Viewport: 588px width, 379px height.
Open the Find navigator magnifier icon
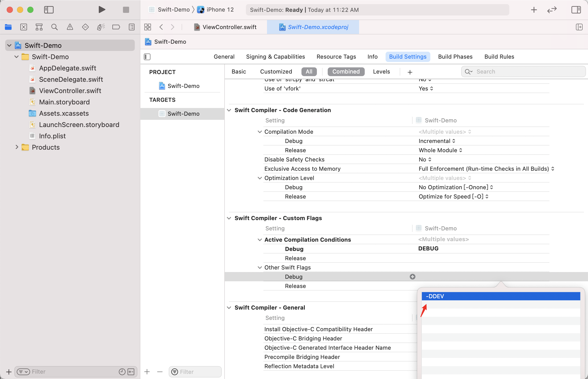coord(54,27)
